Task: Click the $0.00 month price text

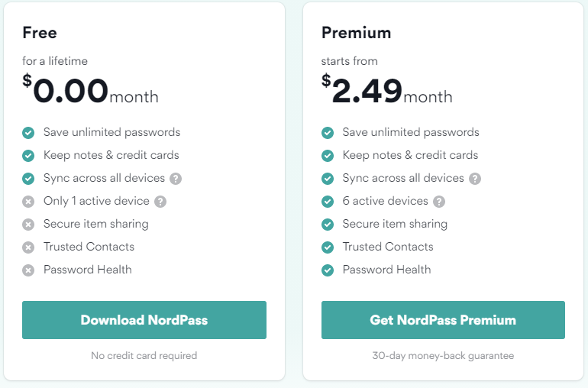Action: pyautogui.click(x=91, y=91)
